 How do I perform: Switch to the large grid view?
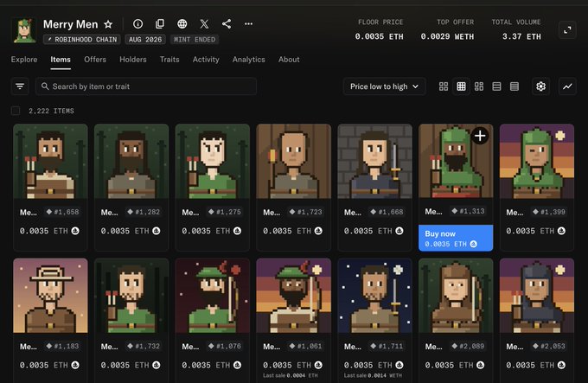point(444,86)
